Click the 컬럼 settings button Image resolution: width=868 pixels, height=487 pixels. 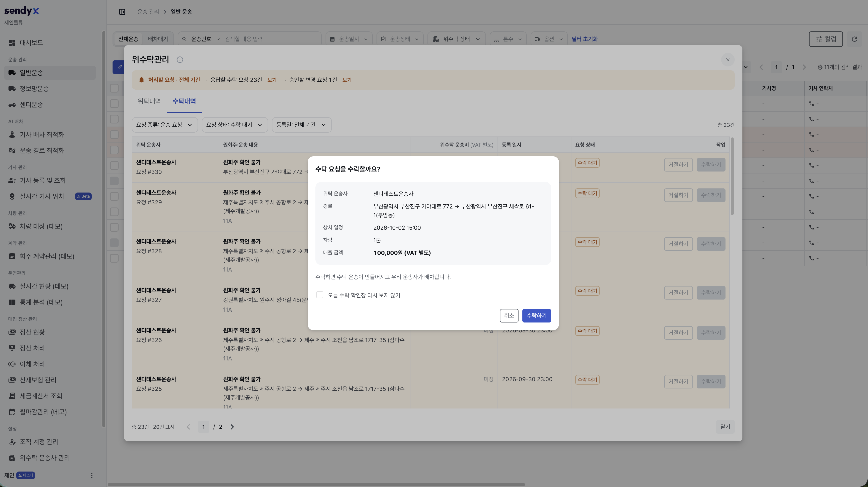coord(825,39)
